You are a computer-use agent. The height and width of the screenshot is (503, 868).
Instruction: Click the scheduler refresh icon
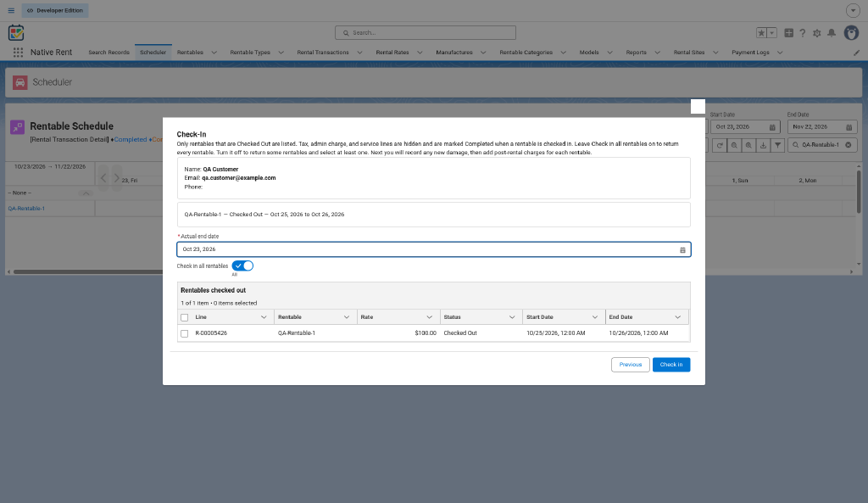720,145
